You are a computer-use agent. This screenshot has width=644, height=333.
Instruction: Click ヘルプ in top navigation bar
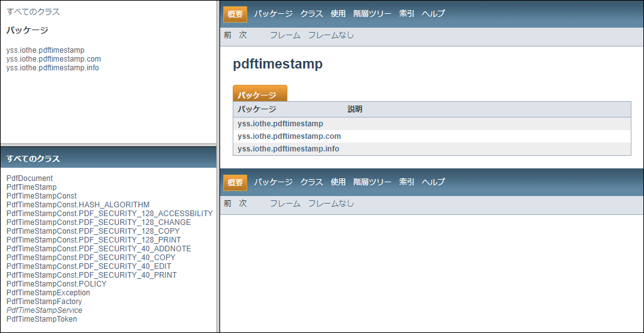(433, 13)
